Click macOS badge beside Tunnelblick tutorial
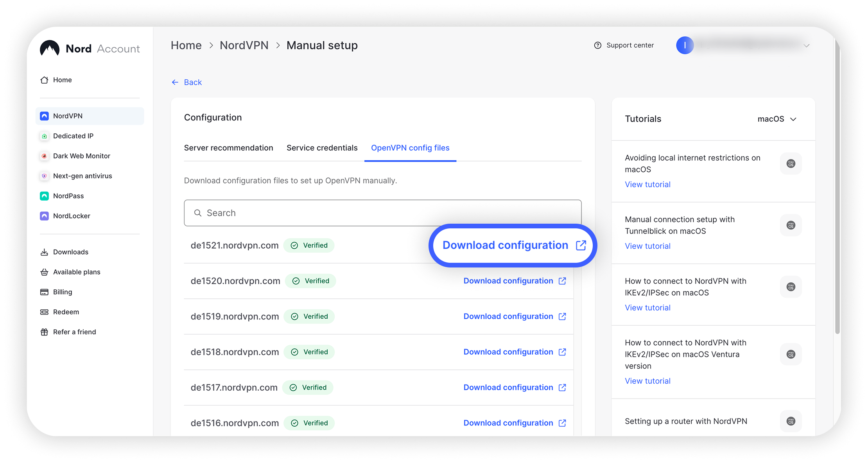The width and height of the screenshot is (868, 463). coord(791,225)
